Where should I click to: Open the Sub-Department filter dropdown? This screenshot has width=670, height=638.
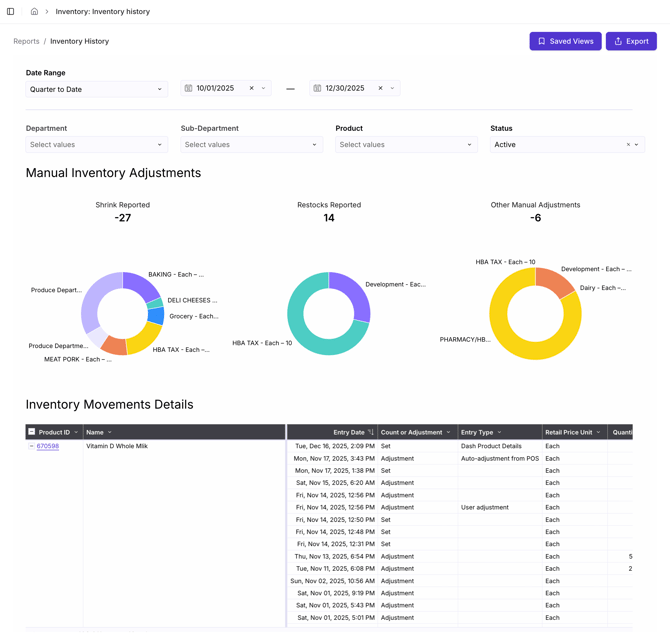tap(251, 145)
